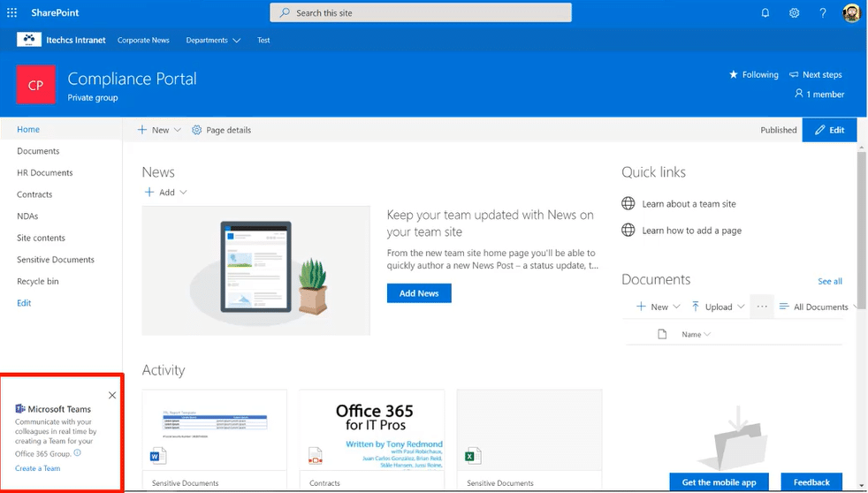Open the app launcher waffle icon
868x493 pixels.
point(11,12)
